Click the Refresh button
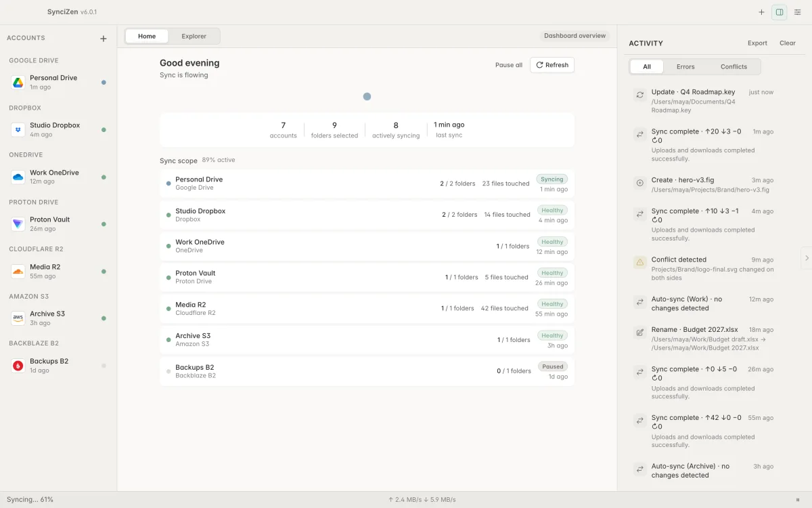 pyautogui.click(x=552, y=65)
